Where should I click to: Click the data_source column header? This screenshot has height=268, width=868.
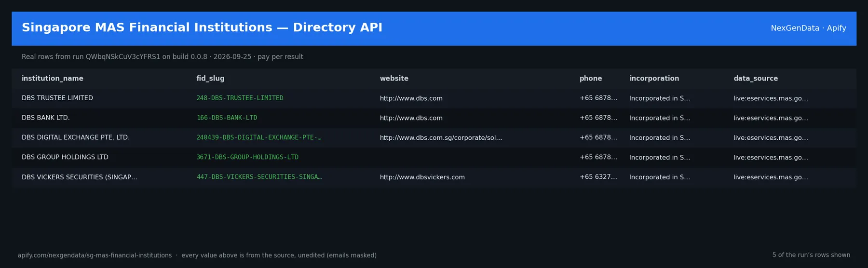point(756,79)
